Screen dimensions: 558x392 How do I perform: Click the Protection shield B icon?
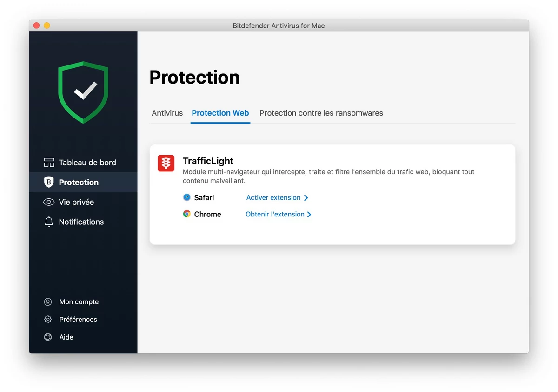coord(49,182)
